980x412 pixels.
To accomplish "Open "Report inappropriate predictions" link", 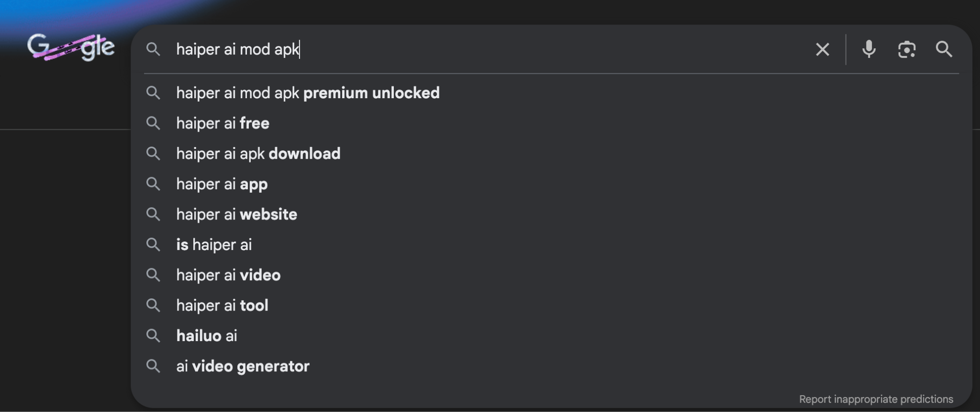I will pos(876,399).
